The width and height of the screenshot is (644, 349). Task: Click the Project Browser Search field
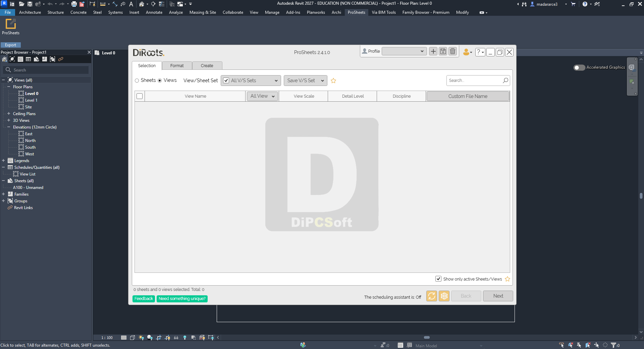(x=46, y=70)
